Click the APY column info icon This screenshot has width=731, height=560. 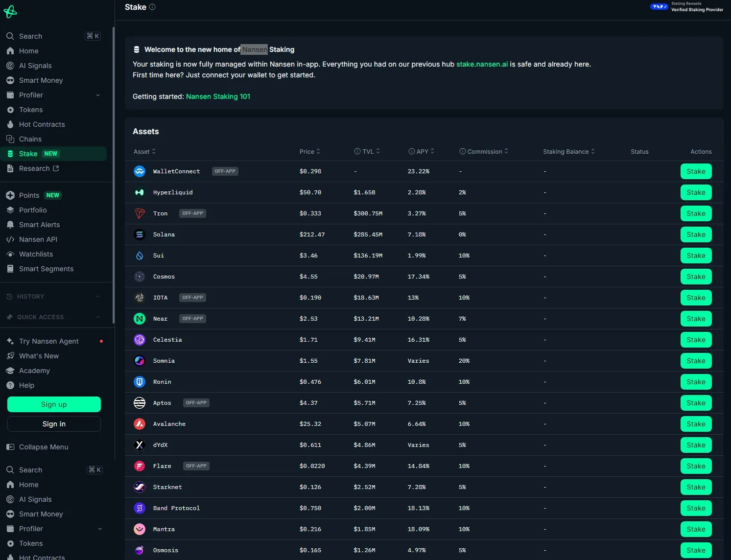[412, 152]
